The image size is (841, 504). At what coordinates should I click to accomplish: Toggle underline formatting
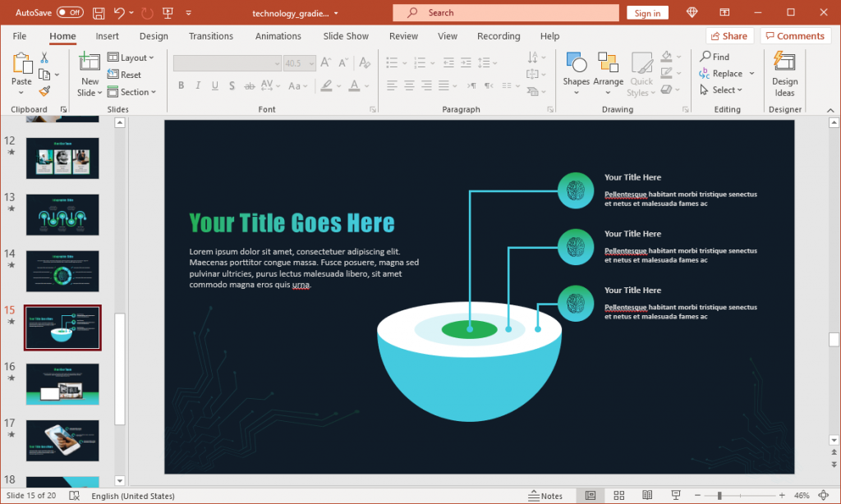214,85
